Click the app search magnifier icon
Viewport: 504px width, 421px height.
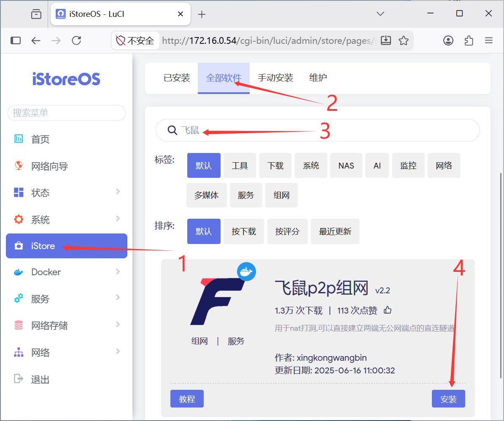point(172,130)
